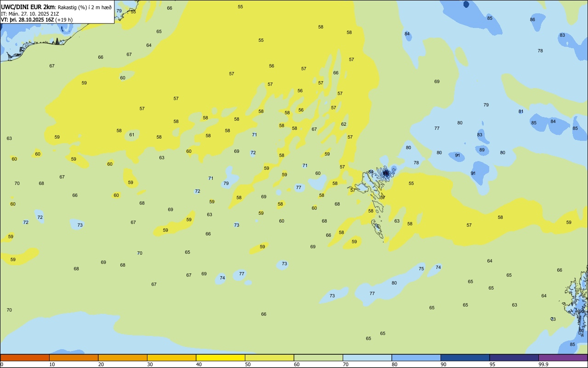Choose the 30–40 amber legend segment

(171, 357)
